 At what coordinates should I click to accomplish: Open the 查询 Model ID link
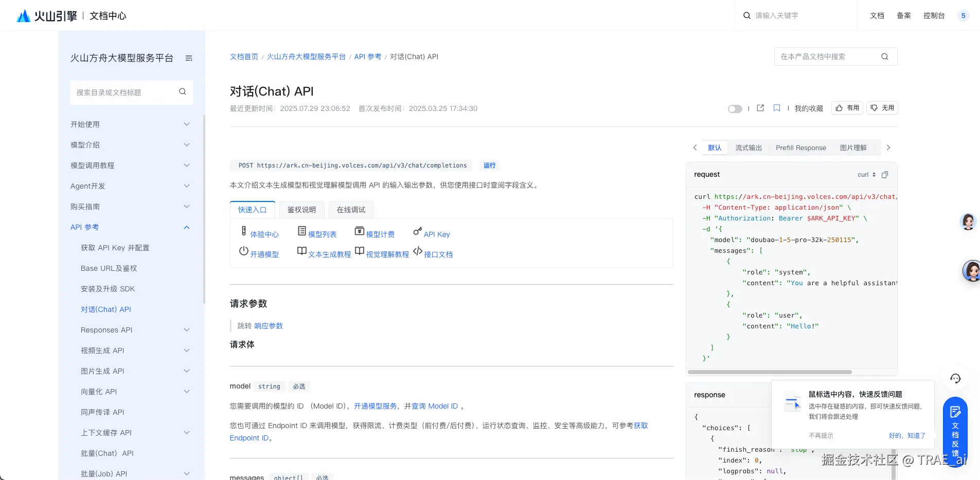pyautogui.click(x=435, y=406)
